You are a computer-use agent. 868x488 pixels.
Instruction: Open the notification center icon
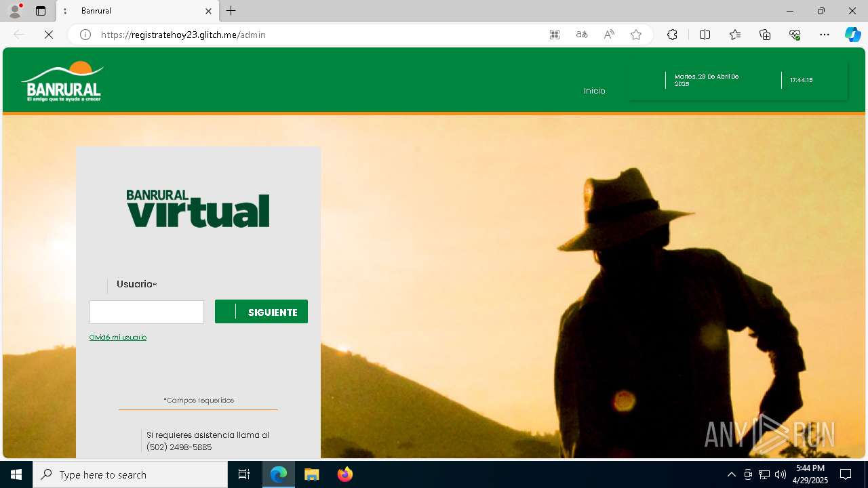click(x=846, y=474)
